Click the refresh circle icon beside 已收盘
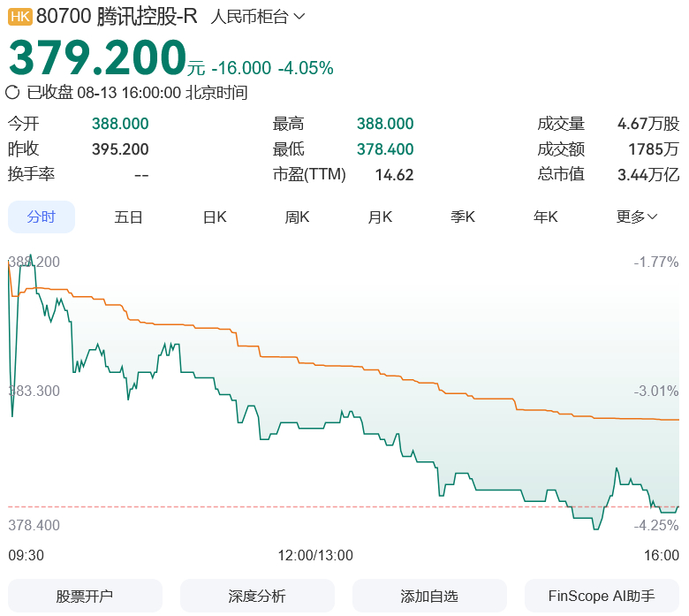Screen dimensions: 689x616 [x=12, y=93]
